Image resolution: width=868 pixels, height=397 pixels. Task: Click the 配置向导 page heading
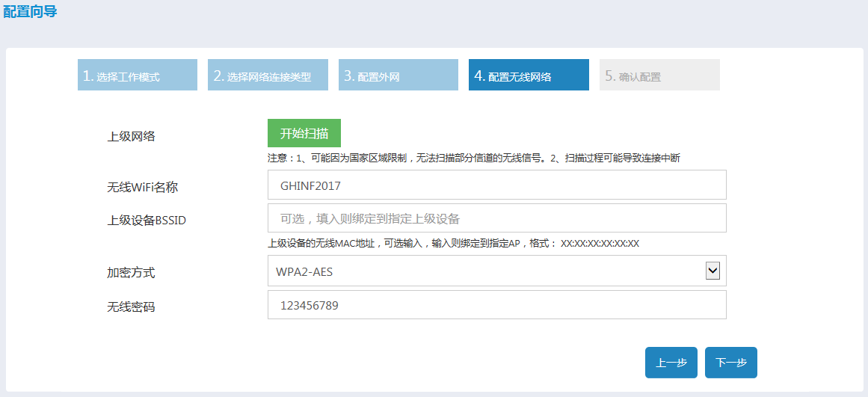[30, 12]
